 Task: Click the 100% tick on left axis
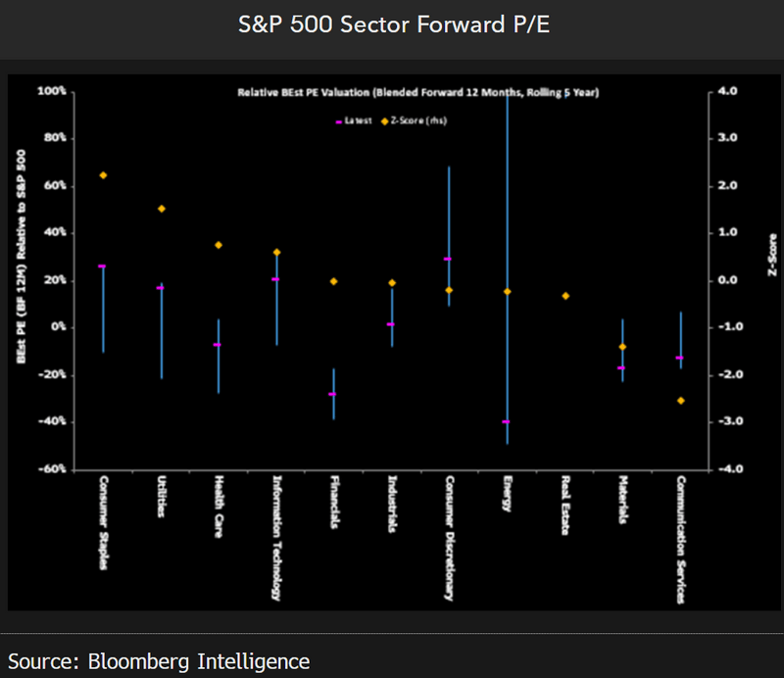tap(51, 91)
